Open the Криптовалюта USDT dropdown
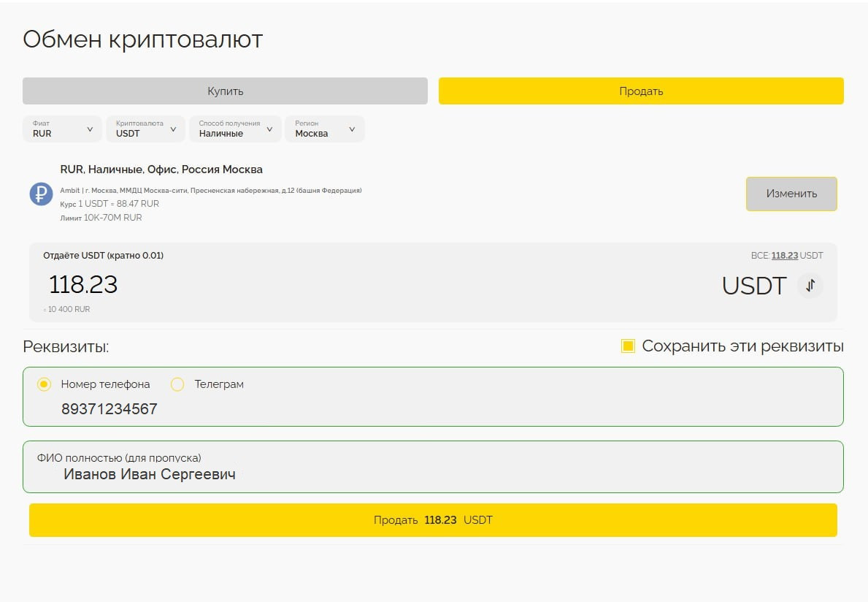Viewport: 868px width, 602px height. point(146,129)
